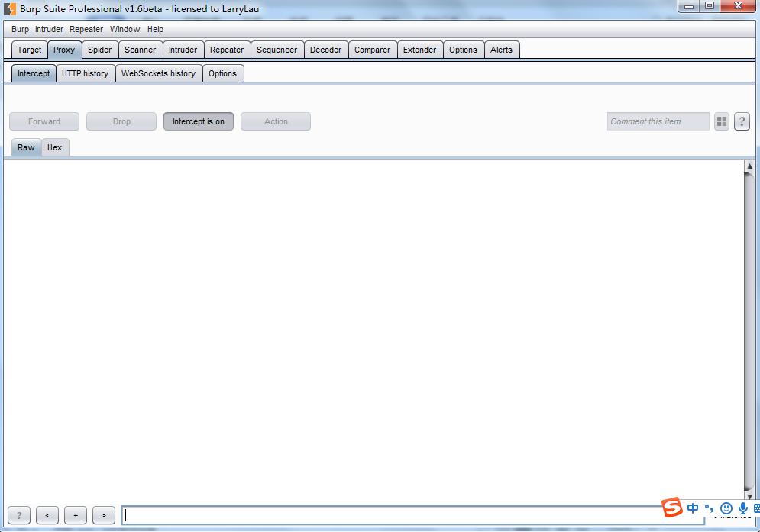The image size is (760, 532).
Task: Open the intercept help question mark button
Action: [742, 121]
